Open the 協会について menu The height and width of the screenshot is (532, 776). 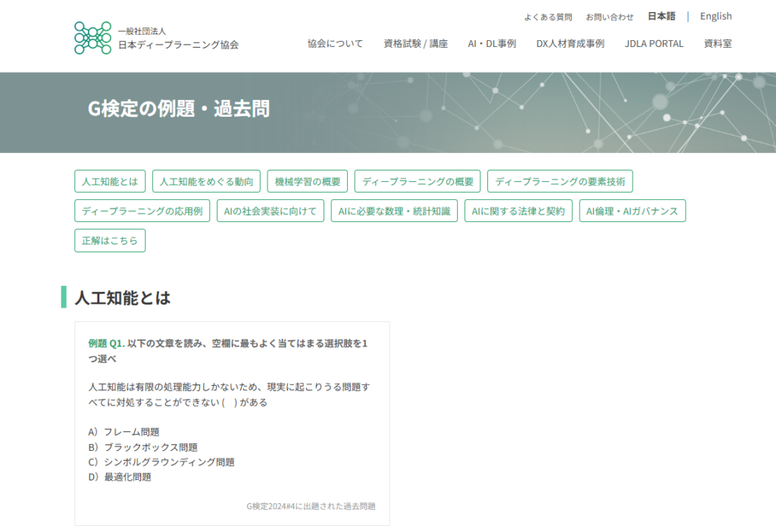tap(335, 44)
